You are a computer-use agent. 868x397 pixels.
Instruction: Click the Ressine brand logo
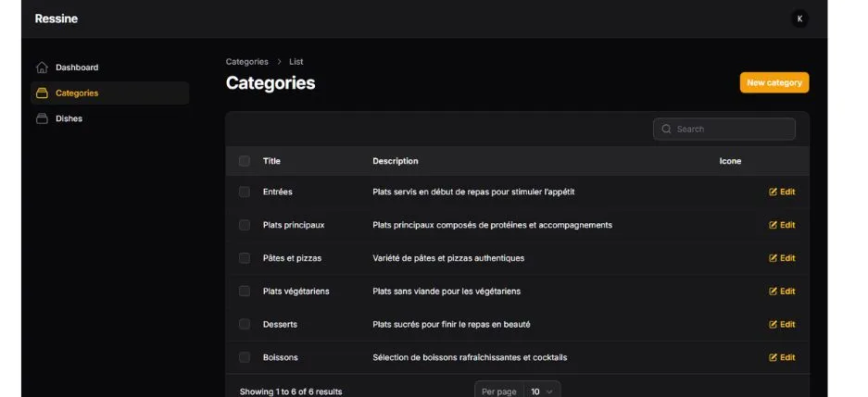pos(57,19)
